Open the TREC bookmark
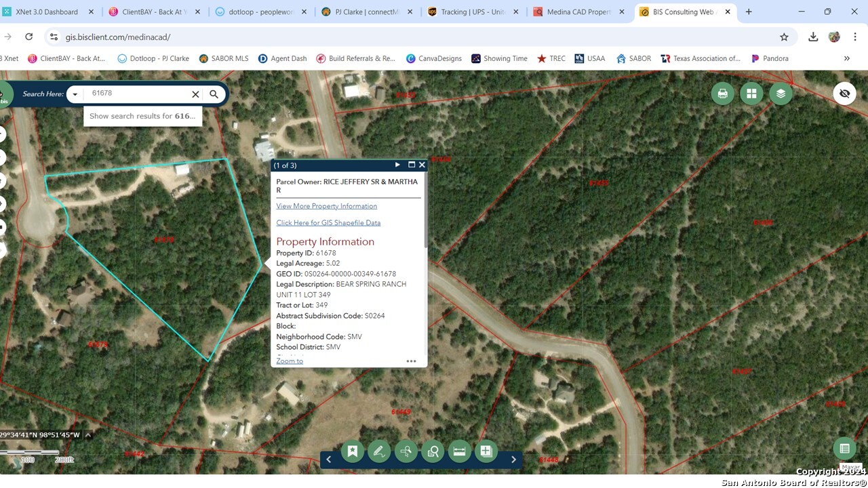 coord(551,58)
